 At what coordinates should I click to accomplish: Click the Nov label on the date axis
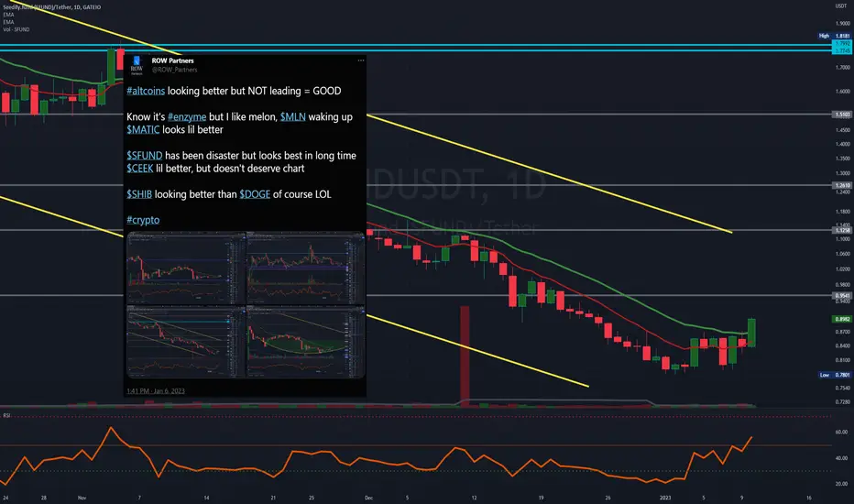point(82,498)
